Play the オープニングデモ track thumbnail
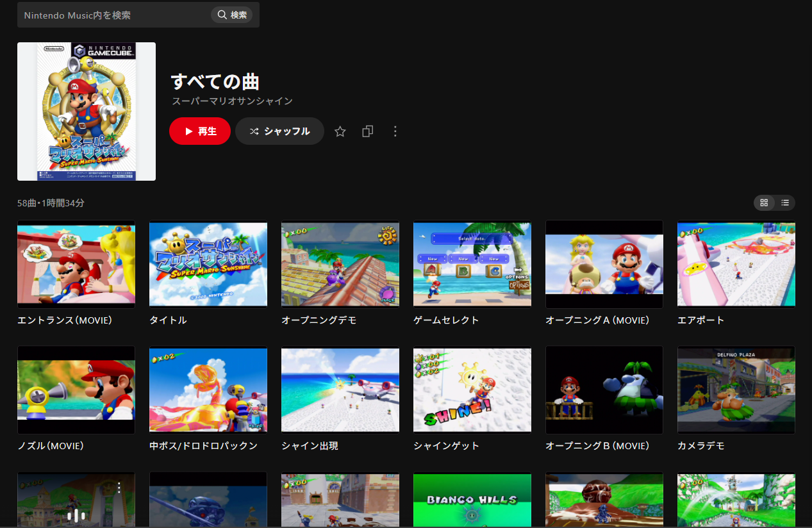Screen dimensions: 812x528 (x=340, y=264)
